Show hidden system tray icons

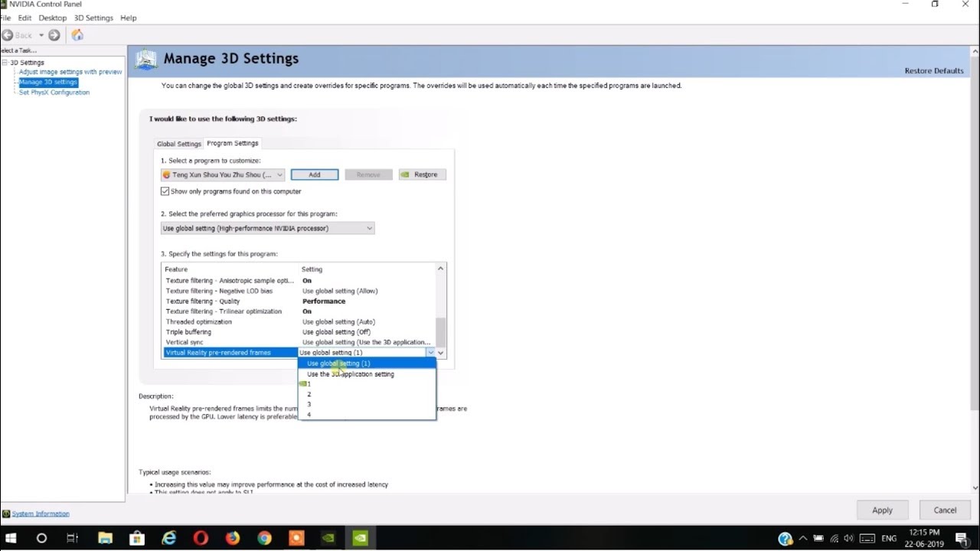[x=804, y=539]
